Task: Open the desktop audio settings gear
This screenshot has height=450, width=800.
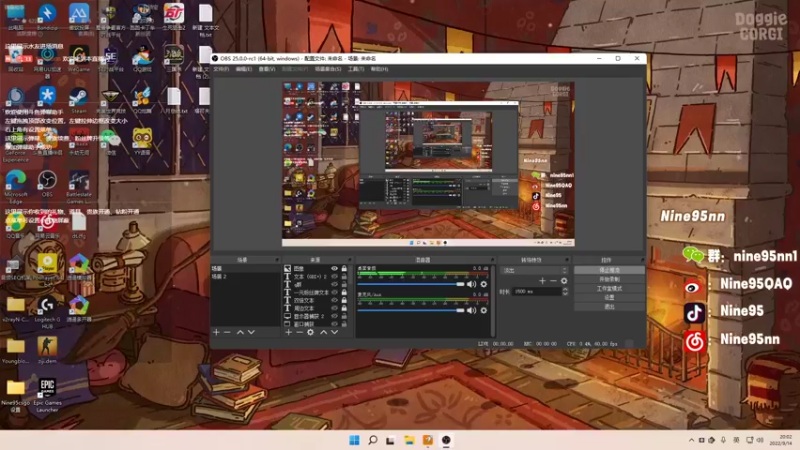Action: click(x=484, y=284)
